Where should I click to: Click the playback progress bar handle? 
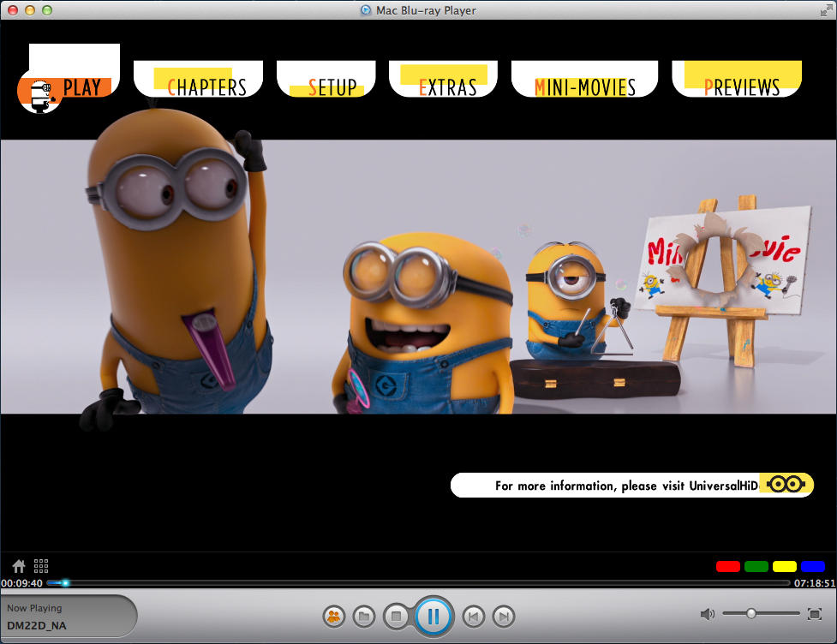65,583
